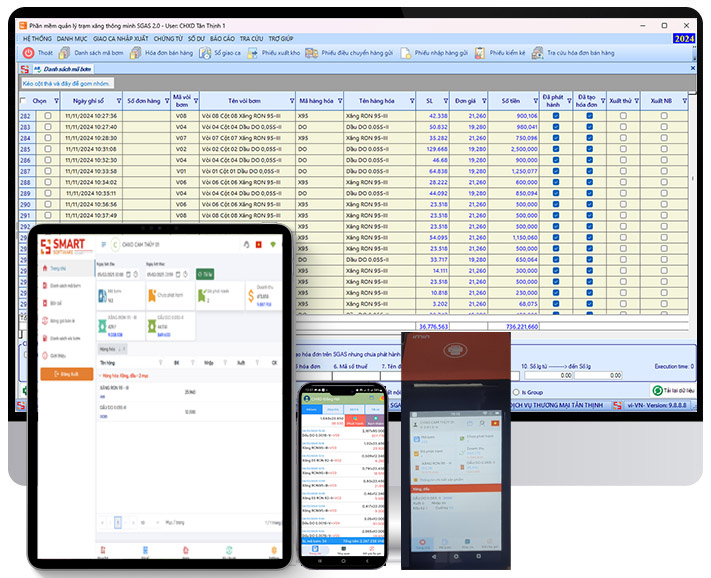Tap tablet pagination page 1 box
This screenshot has height=578, width=711.
118,523
